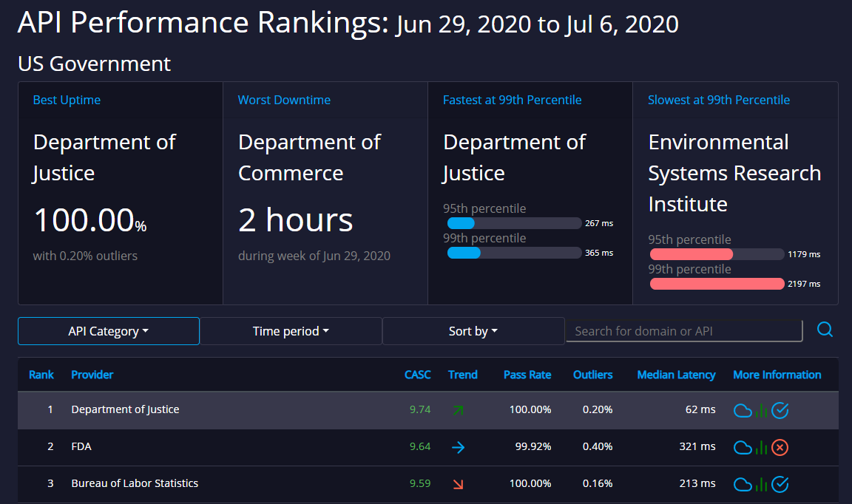
Task: Open cloud icon for FDA row
Action: point(743,448)
